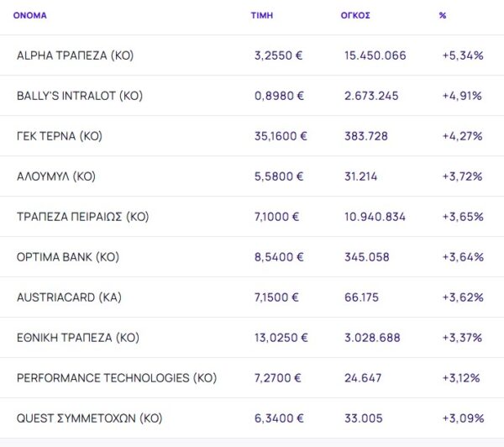Viewport: 504px width, 447px height.
Task: Click the 10.940.834 volume cell
Action: coord(375,217)
